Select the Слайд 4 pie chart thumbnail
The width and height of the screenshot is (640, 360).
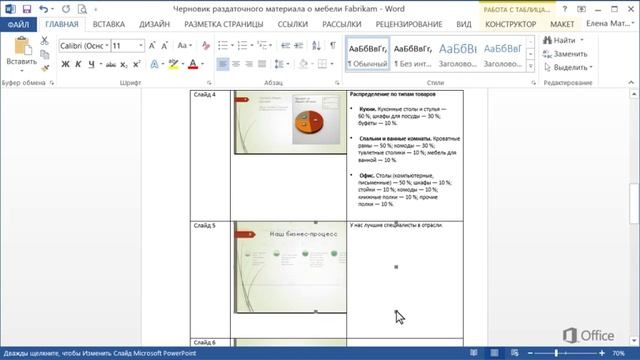coord(290,122)
